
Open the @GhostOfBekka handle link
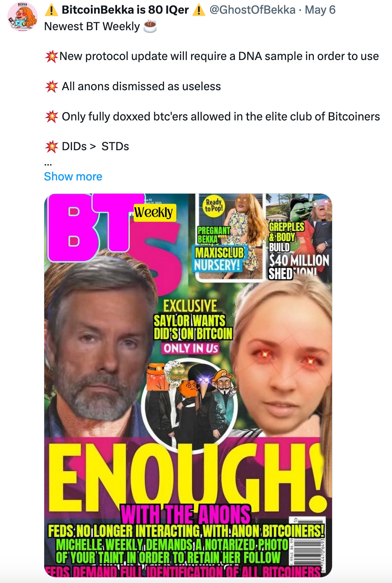[253, 10]
